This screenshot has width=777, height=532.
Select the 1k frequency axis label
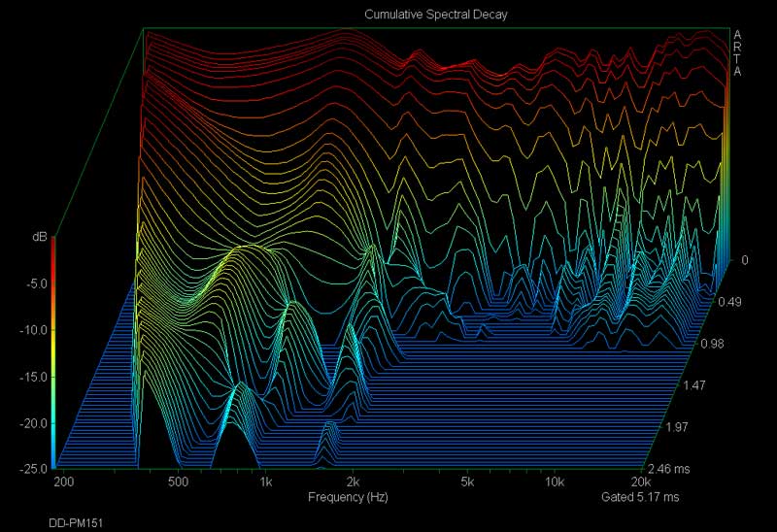pos(264,482)
